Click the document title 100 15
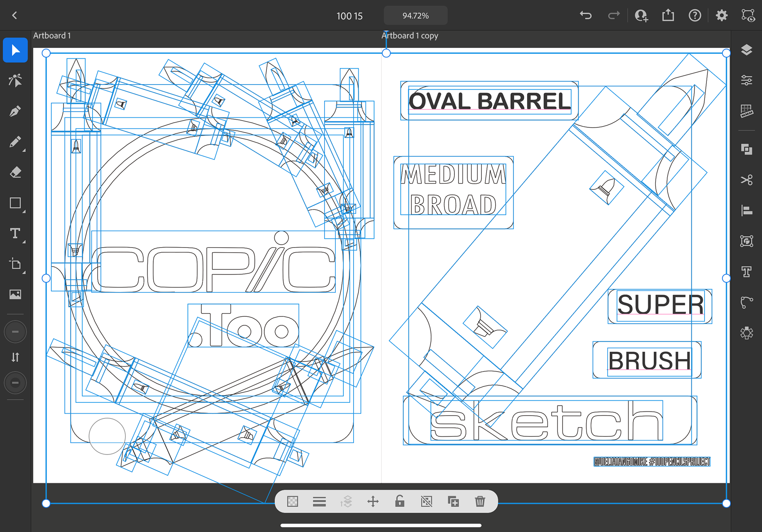762x532 pixels. (350, 16)
